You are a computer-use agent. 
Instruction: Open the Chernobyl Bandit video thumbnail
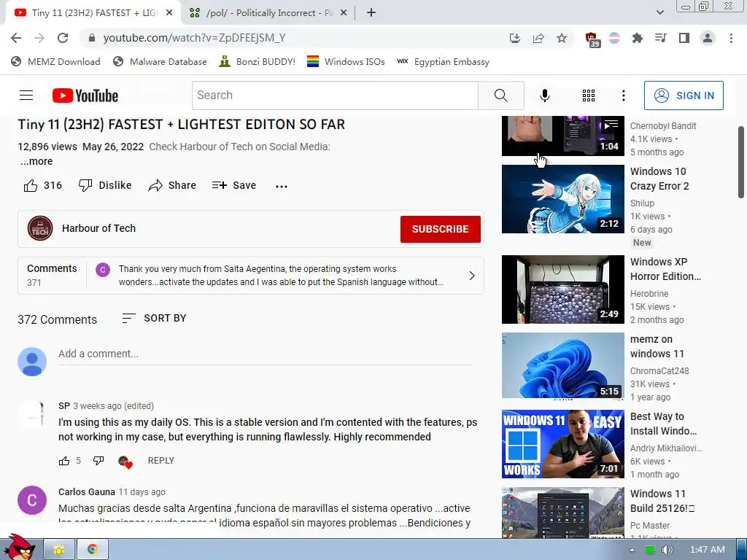click(x=562, y=136)
